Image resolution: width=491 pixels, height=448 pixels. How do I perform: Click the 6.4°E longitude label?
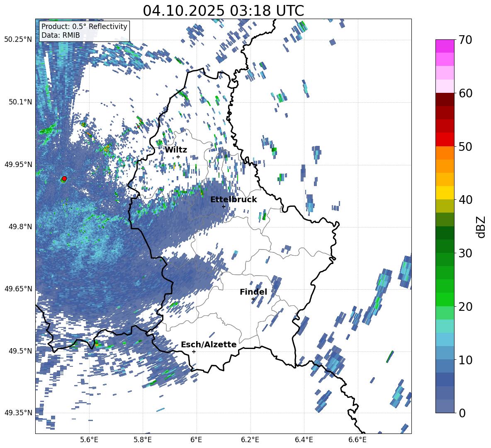[x=304, y=440]
